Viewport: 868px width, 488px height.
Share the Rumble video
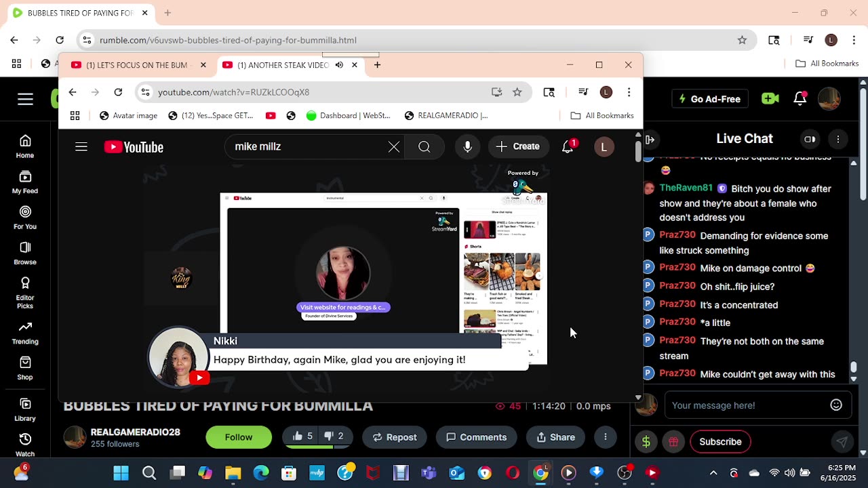(556, 437)
